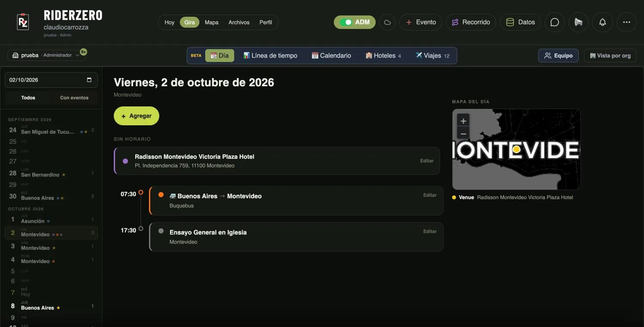The height and width of the screenshot is (327, 644).
Task: Switch to Línea de tiempo view
Action: pos(270,55)
